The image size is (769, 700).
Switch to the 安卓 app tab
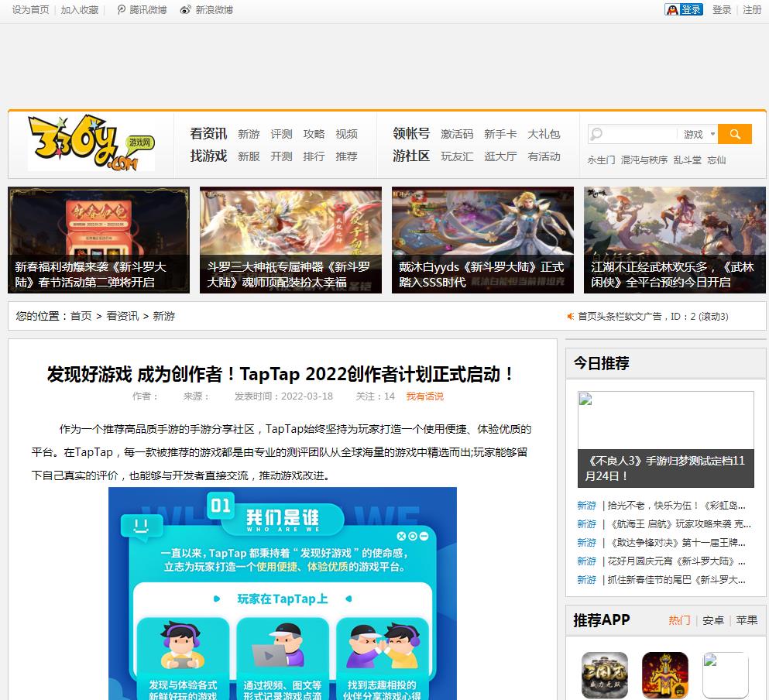tap(713, 620)
